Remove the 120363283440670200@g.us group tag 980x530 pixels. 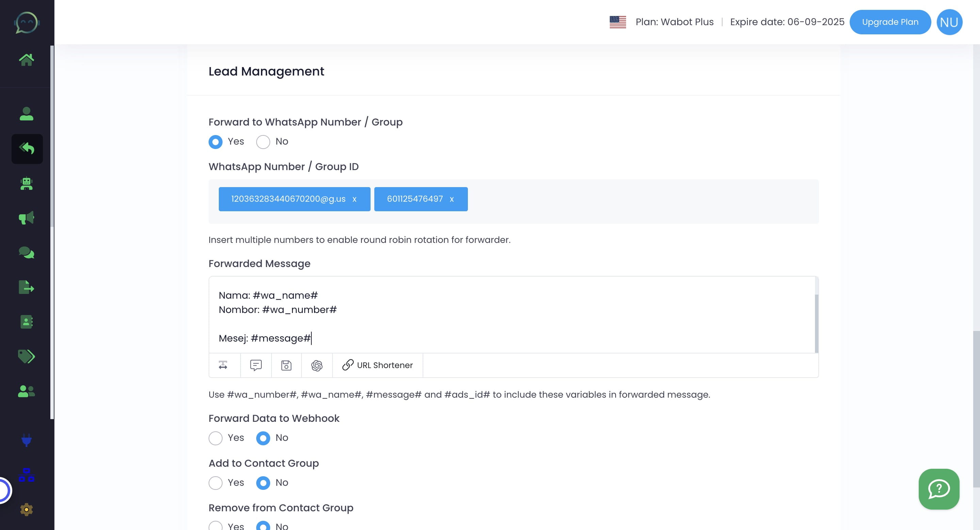354,199
